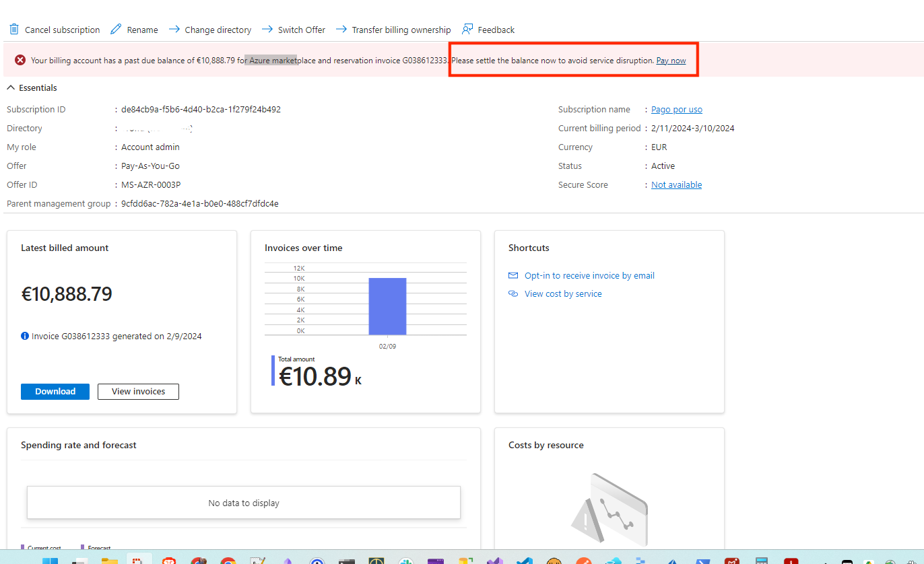The width and height of the screenshot is (924, 564).
Task: Click the Spending rate and forecast heading
Action: [79, 445]
